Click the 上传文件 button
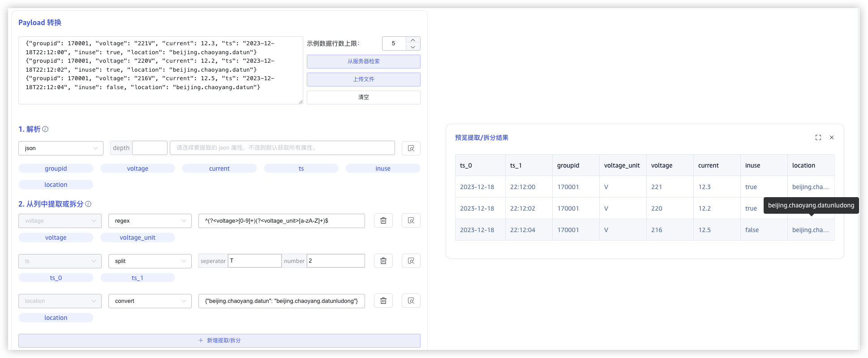This screenshot has height=358, width=868. (x=363, y=79)
